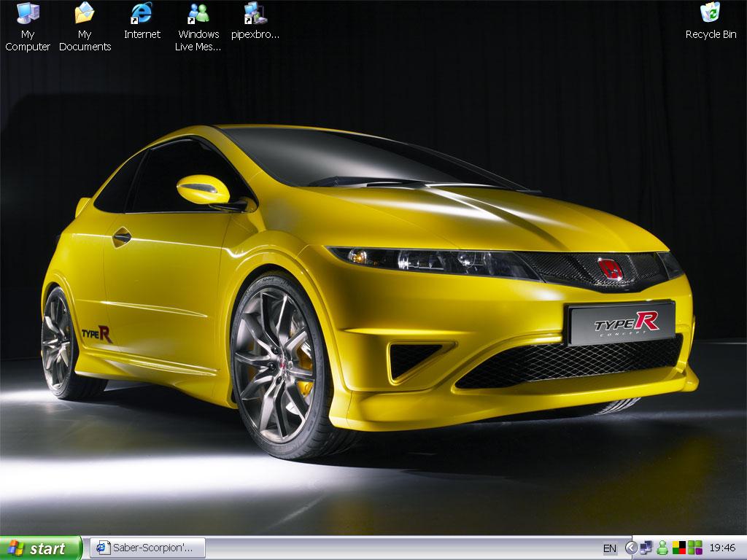Open the My Documents folder icon

click(85, 15)
